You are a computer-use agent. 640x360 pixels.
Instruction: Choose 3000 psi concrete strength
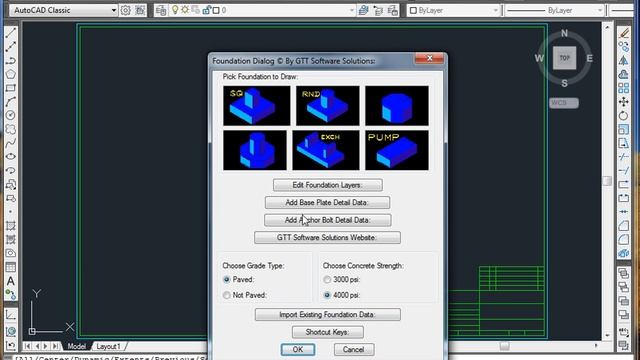327,280
